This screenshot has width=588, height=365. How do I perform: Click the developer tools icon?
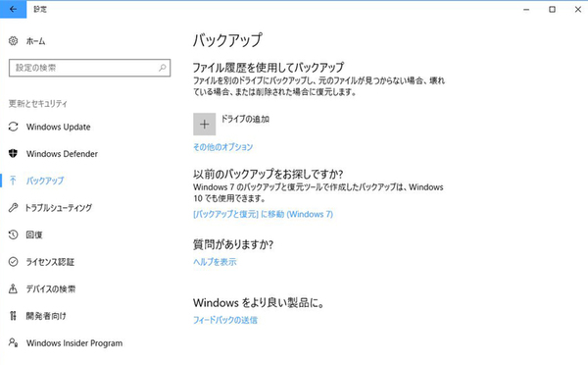pyautogui.click(x=13, y=316)
